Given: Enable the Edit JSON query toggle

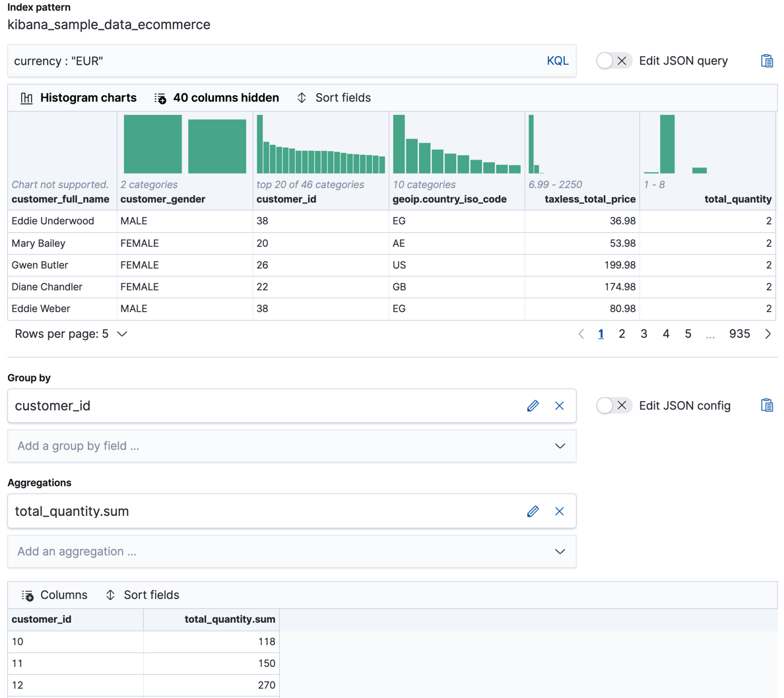Looking at the screenshot, I should click(613, 60).
